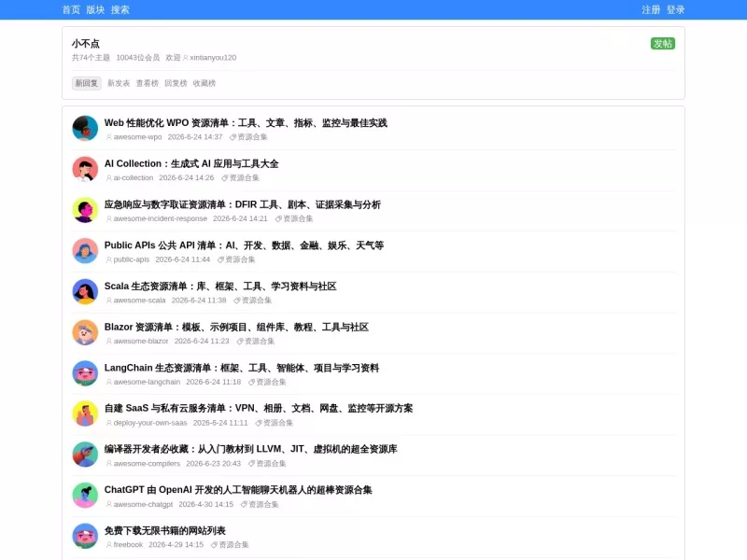The image size is (747, 560).
Task: Click the 资源合集 tag on SaaS thread
Action: pos(274,423)
